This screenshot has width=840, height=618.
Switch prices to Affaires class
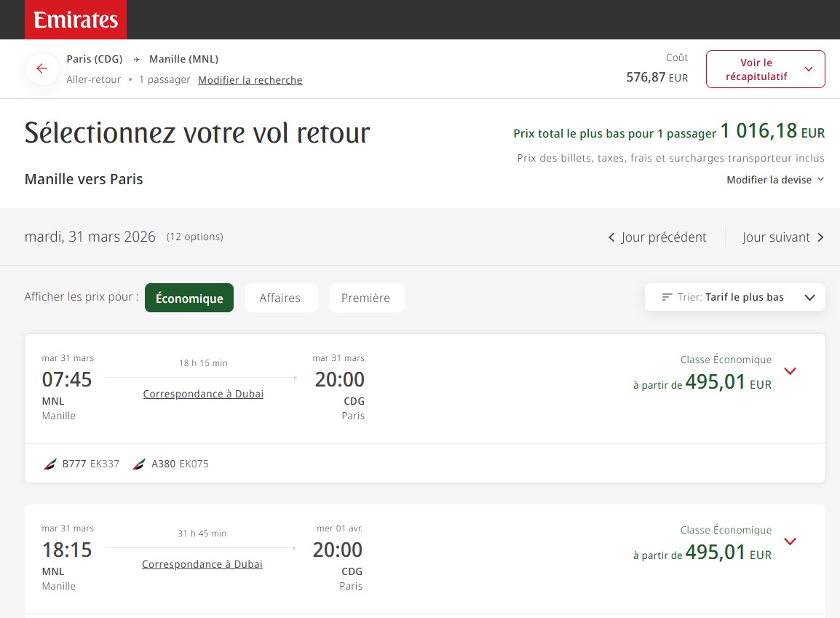click(x=280, y=298)
